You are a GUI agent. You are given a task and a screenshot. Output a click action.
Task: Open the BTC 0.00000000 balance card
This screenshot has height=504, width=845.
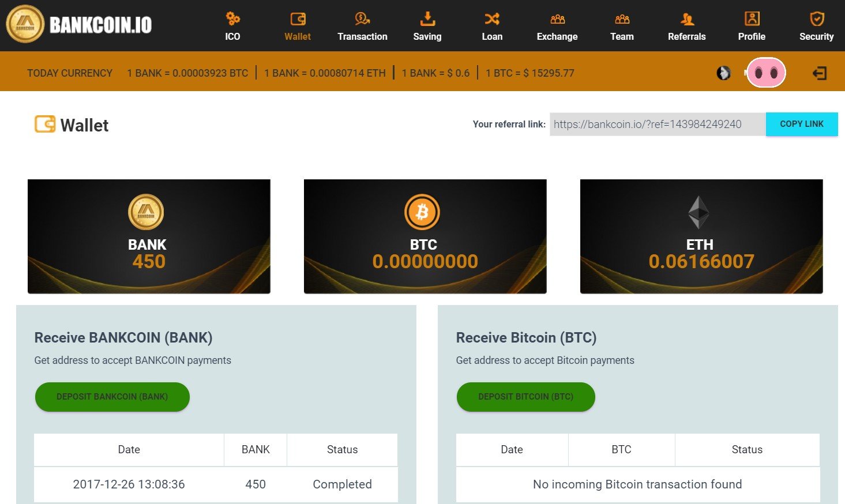(425, 236)
